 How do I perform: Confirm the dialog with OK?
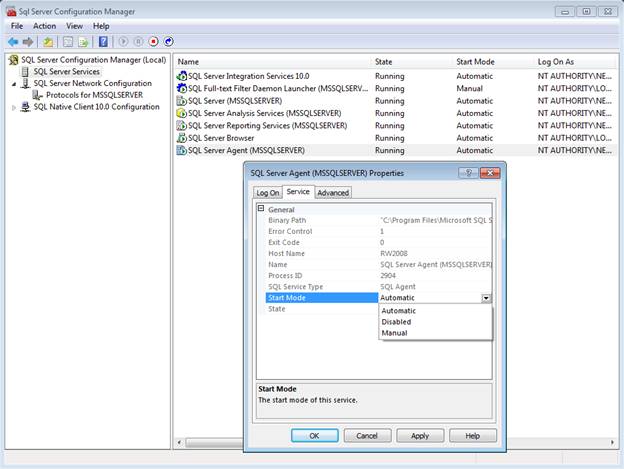click(314, 436)
